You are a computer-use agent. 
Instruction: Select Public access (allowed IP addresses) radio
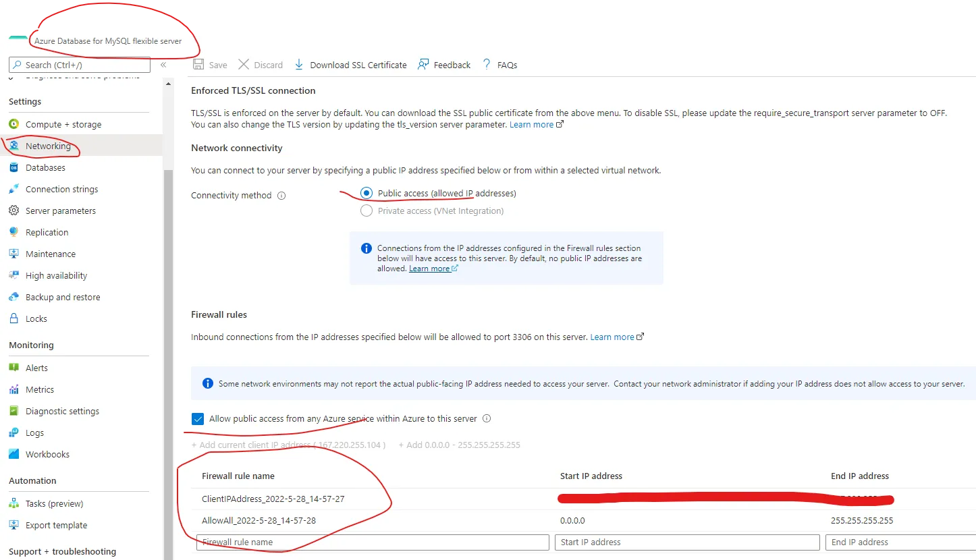(x=367, y=193)
